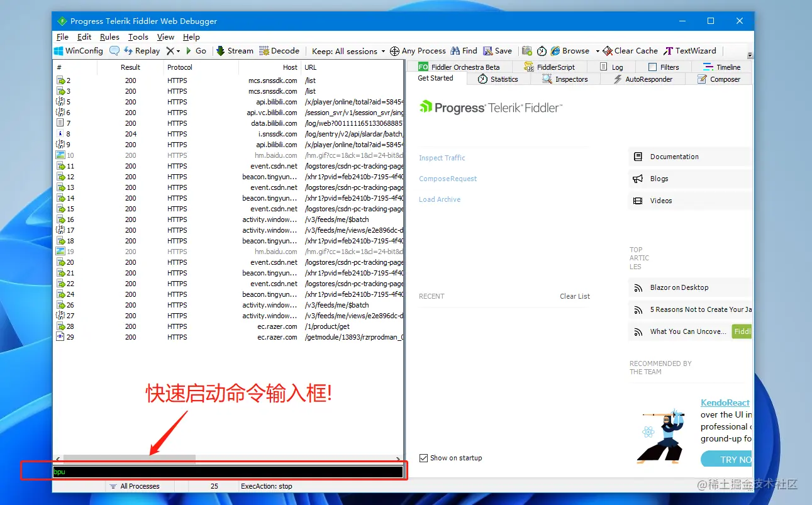812x505 pixels.
Task: Select the Get Started tab
Action: [435, 79]
